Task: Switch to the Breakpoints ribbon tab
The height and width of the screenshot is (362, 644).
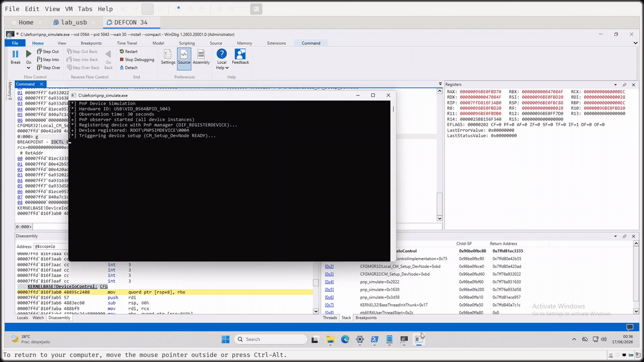Action: pyautogui.click(x=91, y=43)
